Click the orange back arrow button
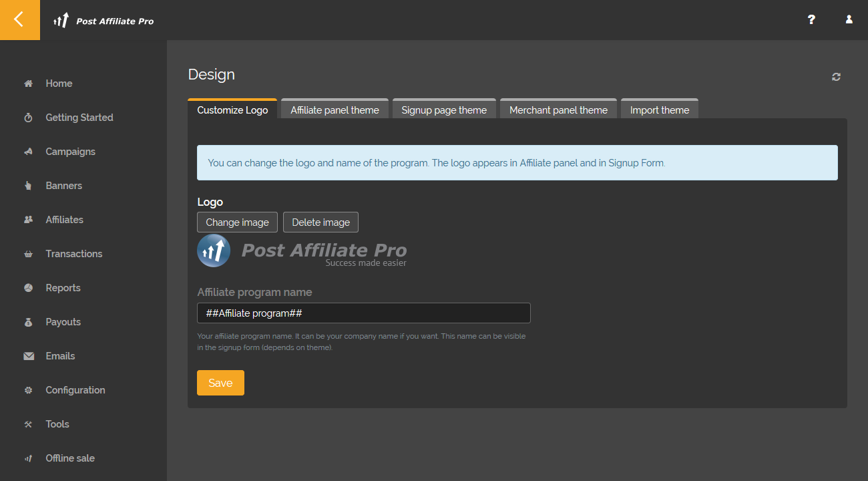 [19, 19]
